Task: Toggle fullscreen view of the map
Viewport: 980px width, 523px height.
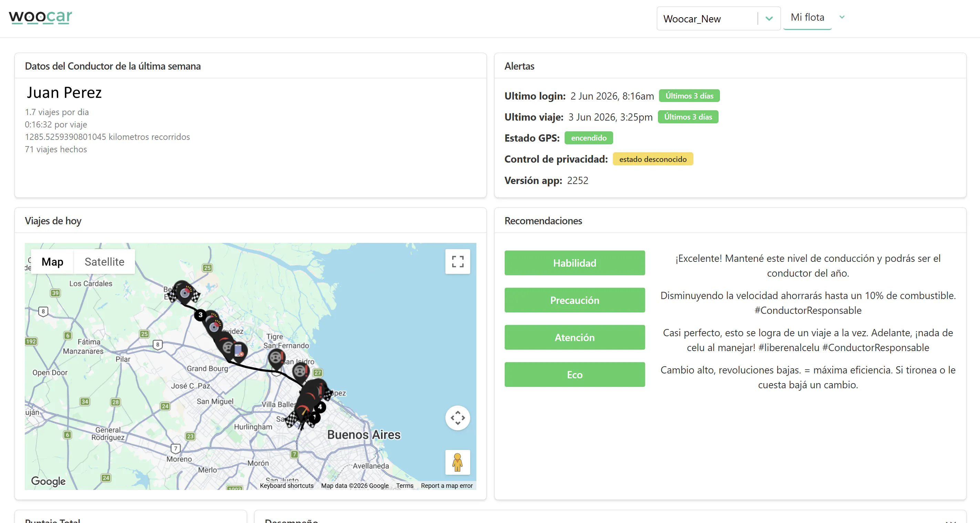Action: [x=458, y=261]
